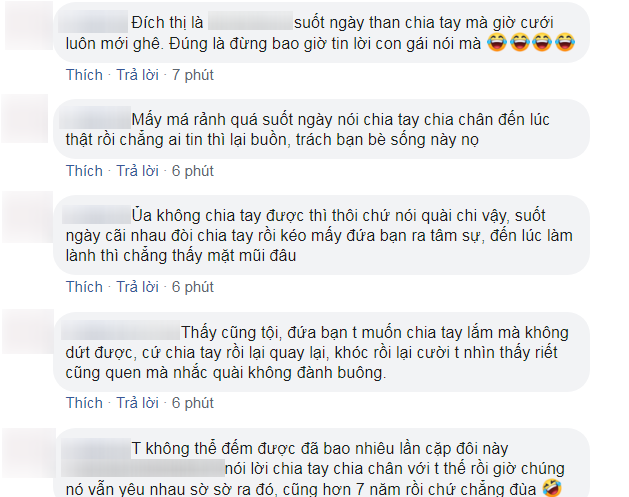Open 6 phút timestamp under 'Thấy cũng tội' comment
The width and height of the screenshot is (629, 497).
coord(193,403)
